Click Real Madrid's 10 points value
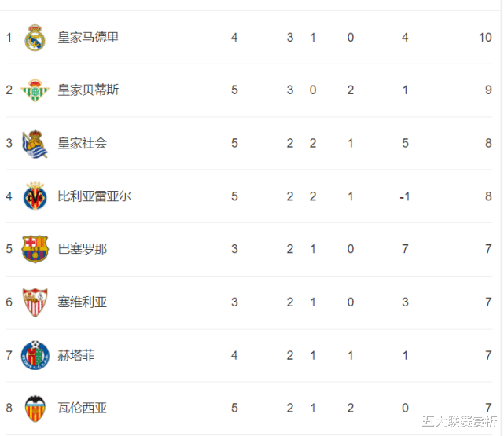504x436 pixels. click(x=484, y=38)
